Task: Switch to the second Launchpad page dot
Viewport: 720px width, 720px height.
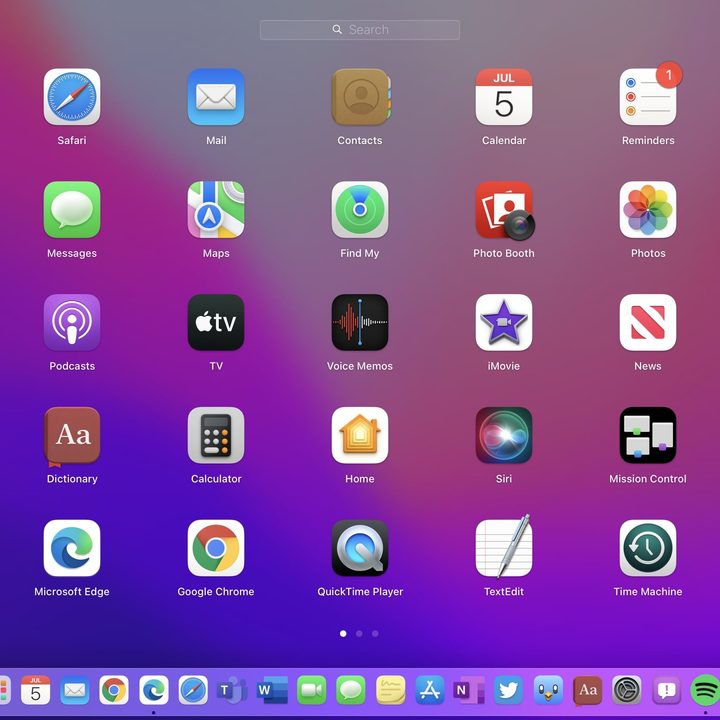Action: pos(359,634)
